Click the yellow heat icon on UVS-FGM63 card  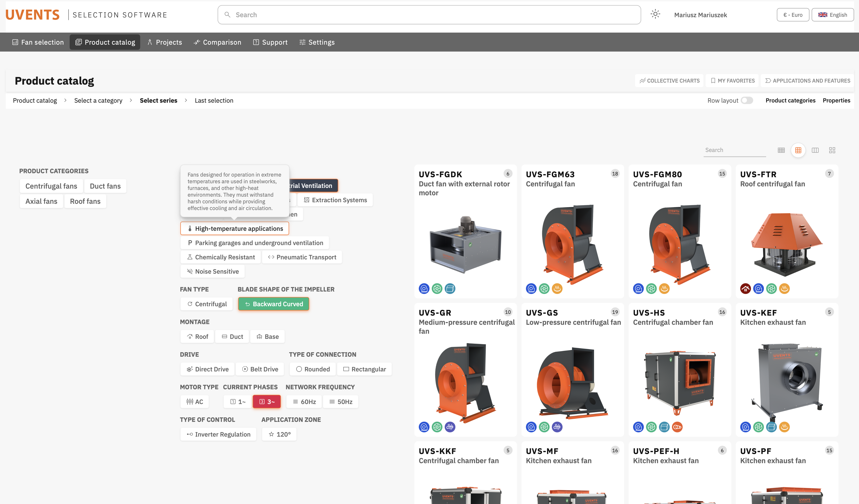(x=557, y=289)
